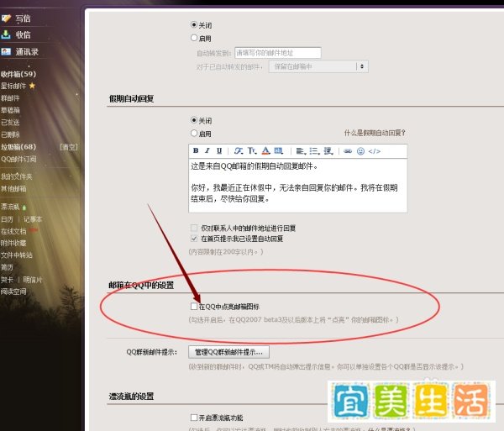The image size is (504, 431).
Task: Switch editor to HTML source mode
Action: (x=375, y=151)
